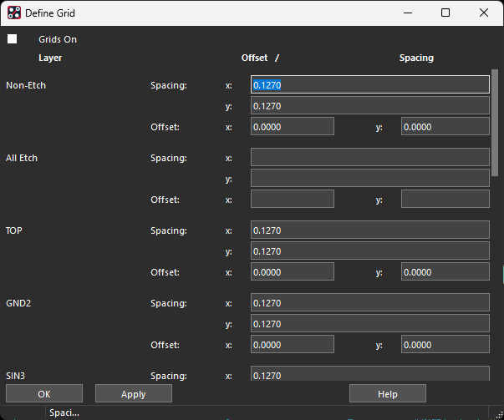Click All Etch offset x field
Screen dimensions: 504x420
coord(292,199)
